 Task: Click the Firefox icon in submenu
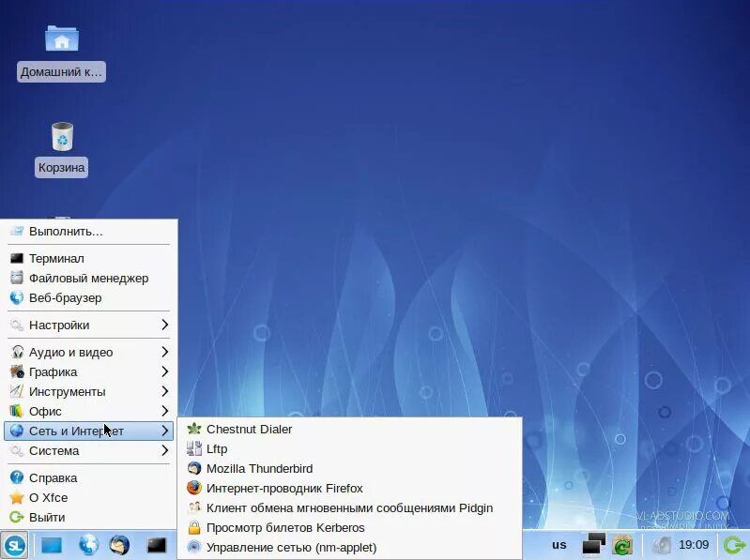[193, 488]
